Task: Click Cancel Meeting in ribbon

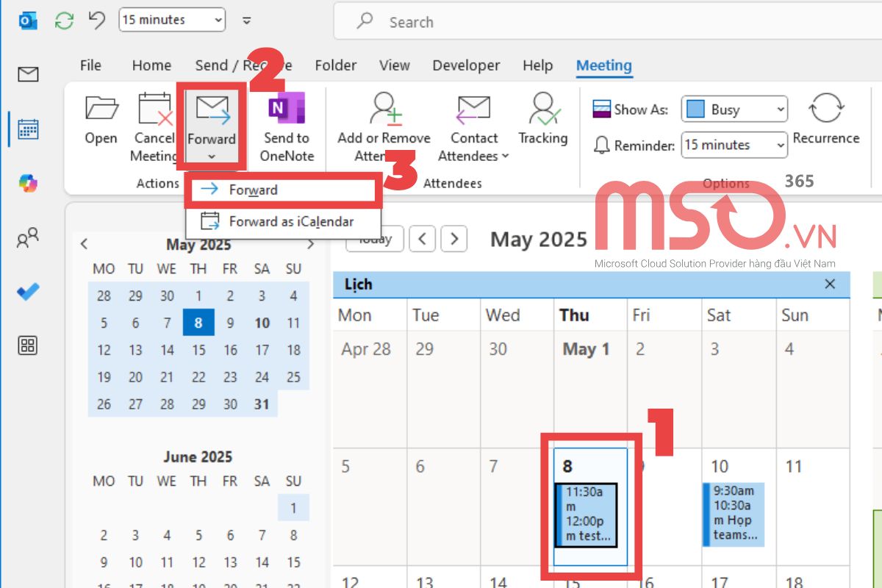Action: click(x=153, y=128)
